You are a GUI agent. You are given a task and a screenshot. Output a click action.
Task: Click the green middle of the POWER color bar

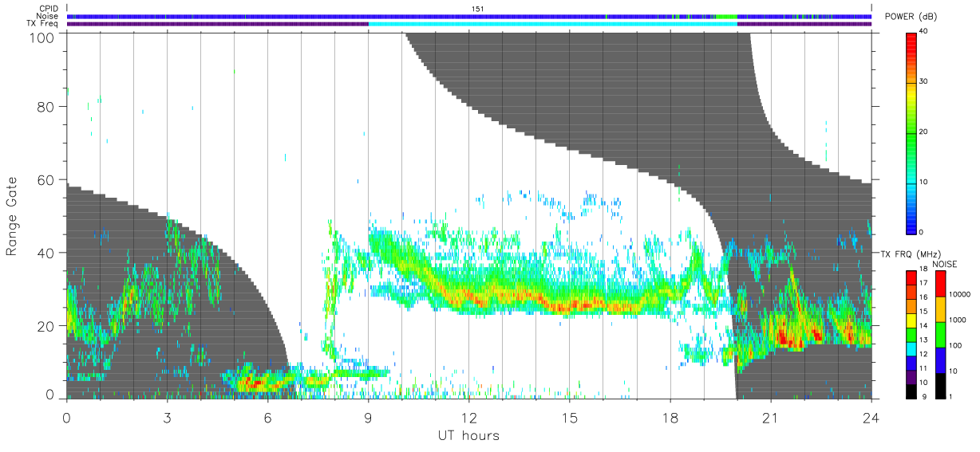pyautogui.click(x=912, y=132)
